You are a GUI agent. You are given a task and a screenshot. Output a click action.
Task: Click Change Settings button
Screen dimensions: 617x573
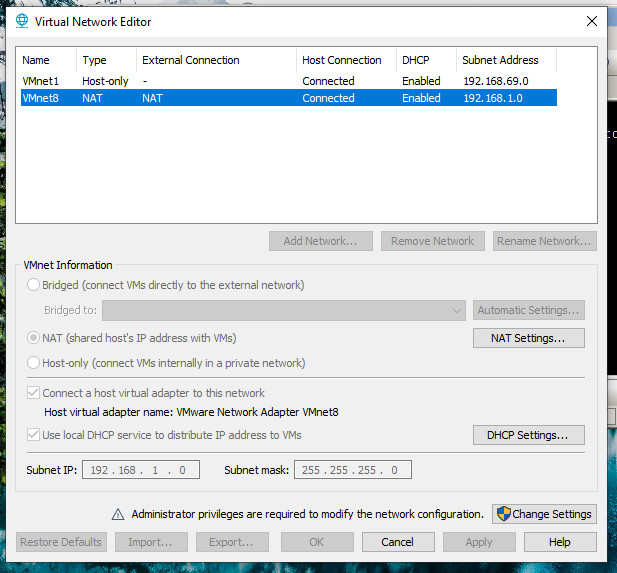click(x=544, y=514)
